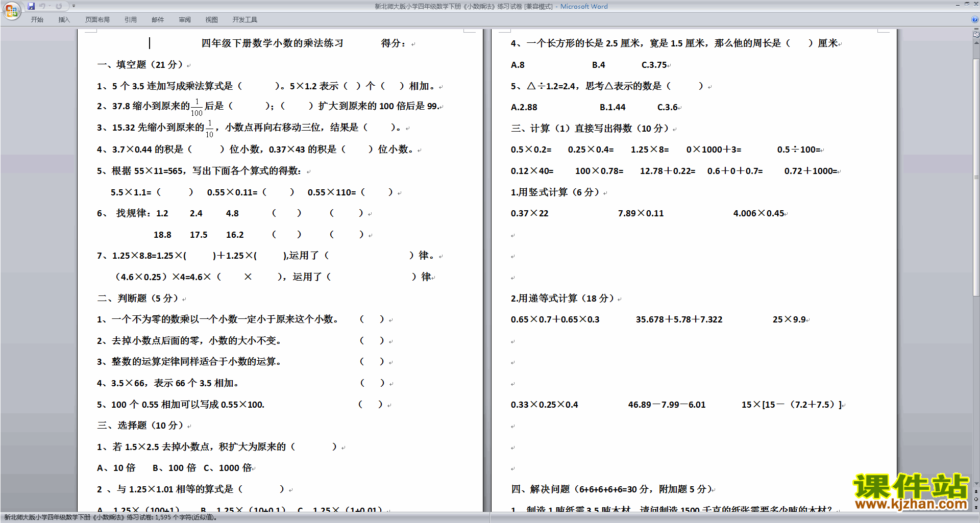Click the vertical scrollbar down arrow

[976, 483]
